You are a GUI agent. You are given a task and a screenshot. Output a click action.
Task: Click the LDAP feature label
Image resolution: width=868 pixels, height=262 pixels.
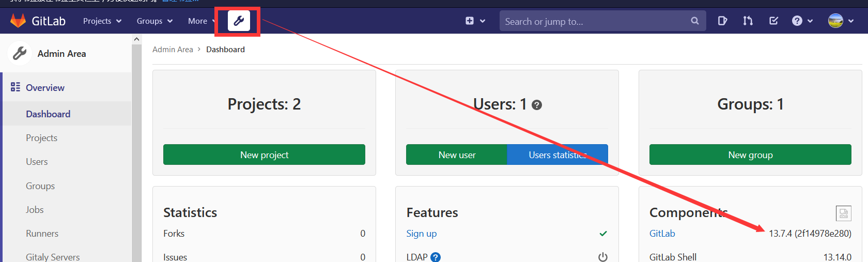pyautogui.click(x=416, y=257)
